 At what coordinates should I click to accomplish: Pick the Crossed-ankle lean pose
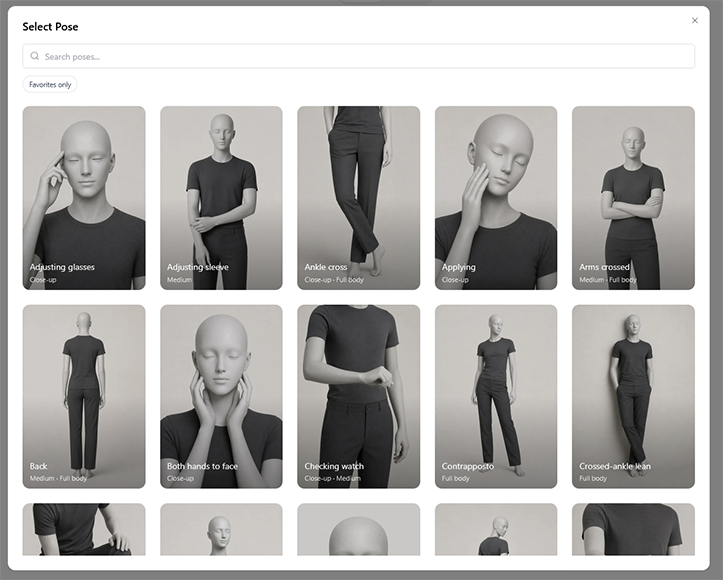pos(633,397)
